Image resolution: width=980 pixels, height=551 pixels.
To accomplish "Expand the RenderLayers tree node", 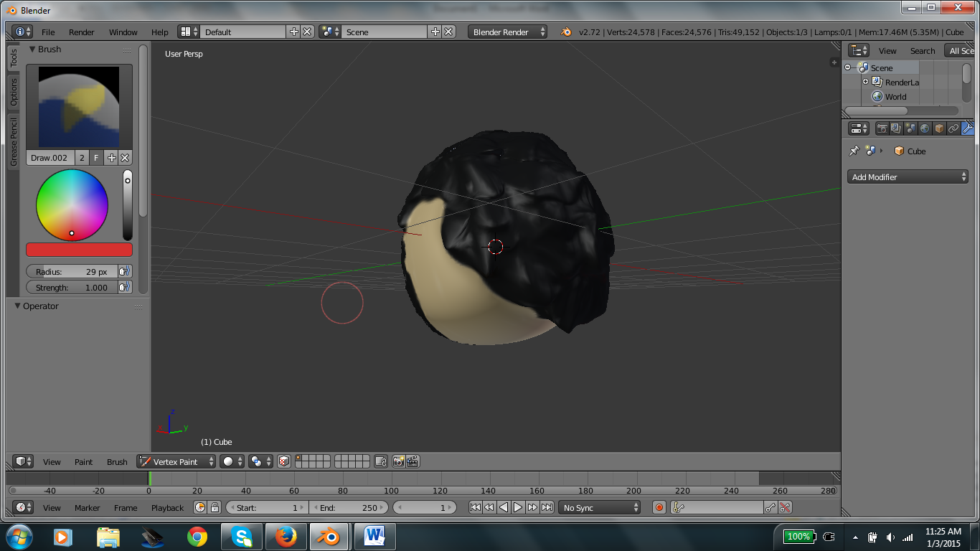I will click(865, 82).
